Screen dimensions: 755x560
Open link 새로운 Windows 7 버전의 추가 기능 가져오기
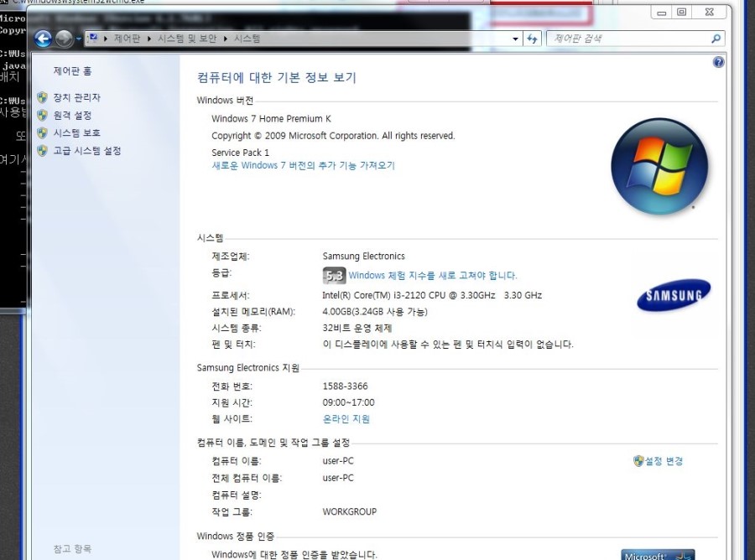coord(304,165)
